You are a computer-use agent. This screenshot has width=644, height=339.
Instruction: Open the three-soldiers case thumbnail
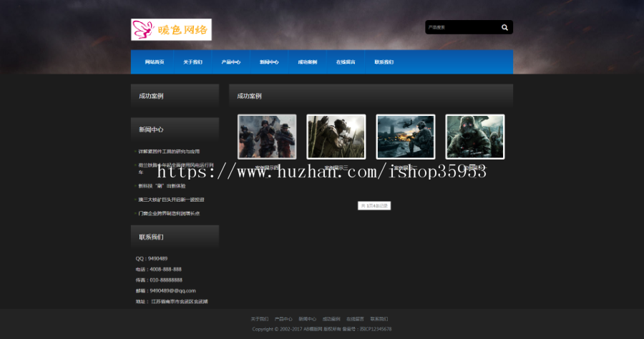267,137
